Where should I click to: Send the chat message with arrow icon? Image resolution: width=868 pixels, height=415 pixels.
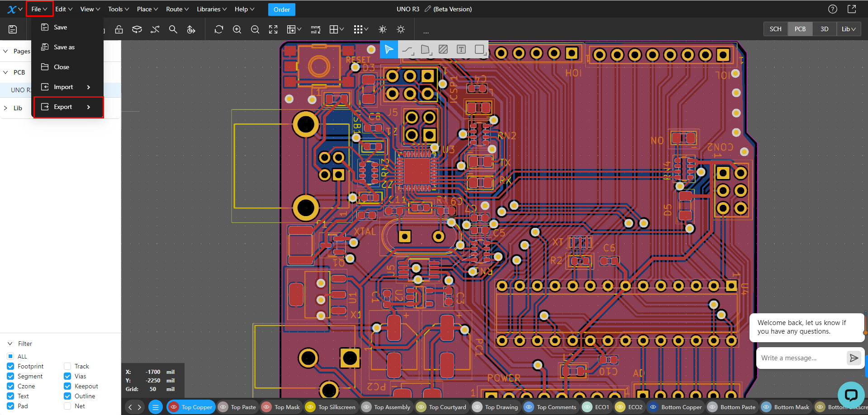pos(854,358)
